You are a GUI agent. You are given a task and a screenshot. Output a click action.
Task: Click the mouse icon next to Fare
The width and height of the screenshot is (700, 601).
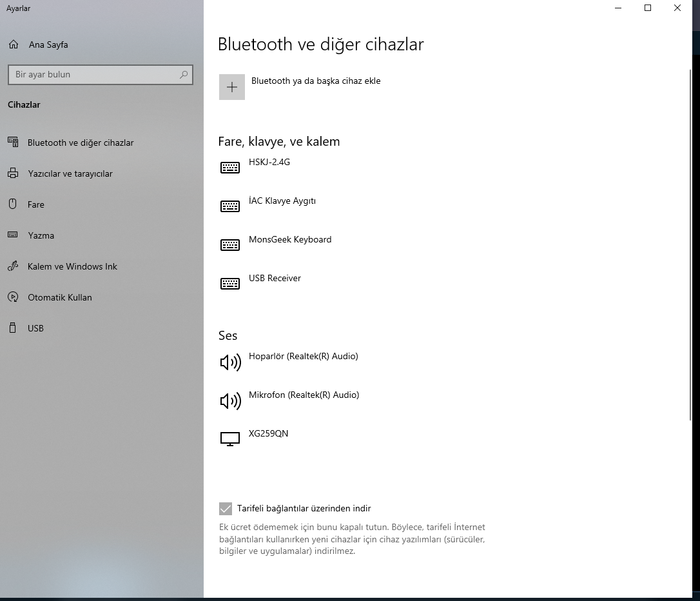click(13, 204)
